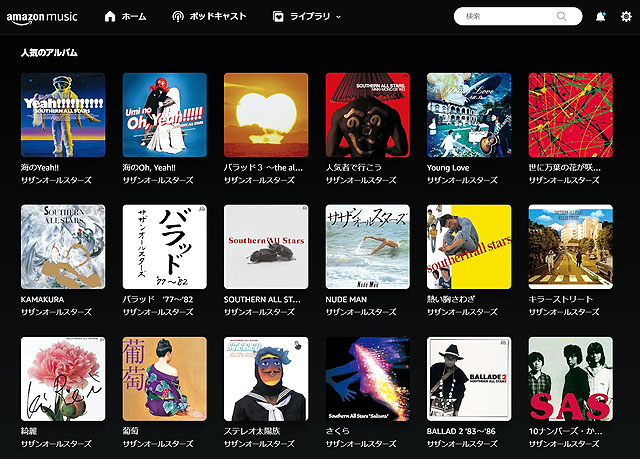Click the artist name under KAMAKURA
This screenshot has height=459, width=640.
(56, 312)
